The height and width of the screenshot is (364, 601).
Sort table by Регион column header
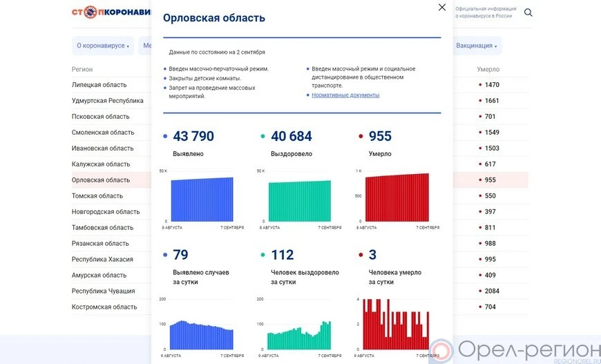[82, 70]
